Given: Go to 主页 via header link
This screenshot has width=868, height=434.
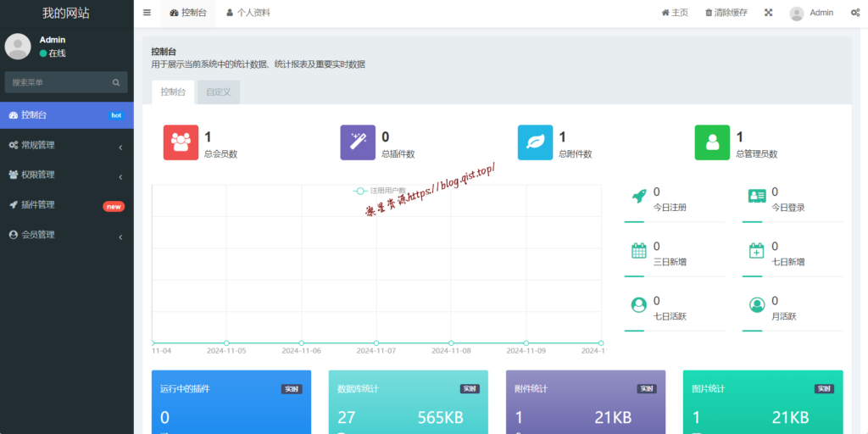Looking at the screenshot, I should [675, 13].
